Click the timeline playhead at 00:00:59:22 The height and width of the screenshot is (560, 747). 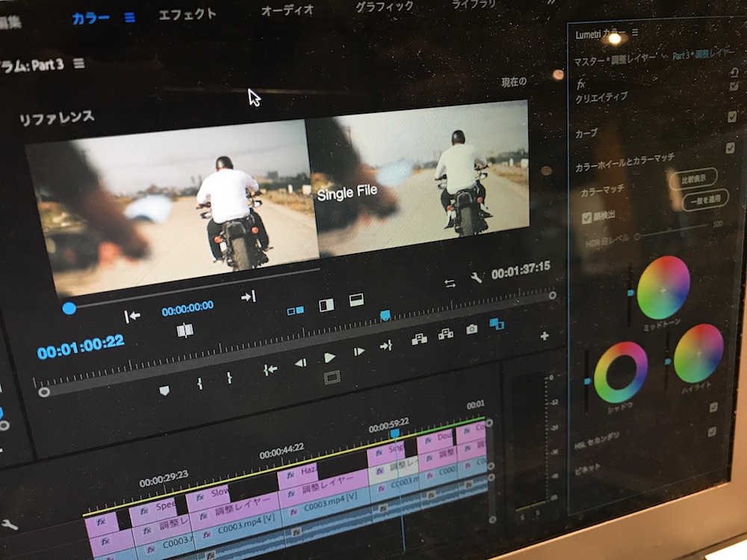tap(395, 434)
